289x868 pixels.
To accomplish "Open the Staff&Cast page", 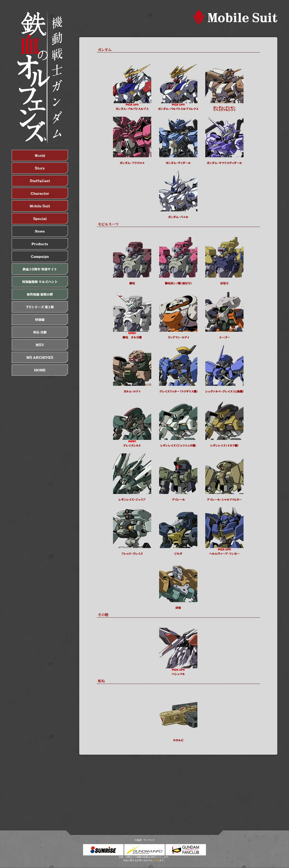I will [x=40, y=181].
